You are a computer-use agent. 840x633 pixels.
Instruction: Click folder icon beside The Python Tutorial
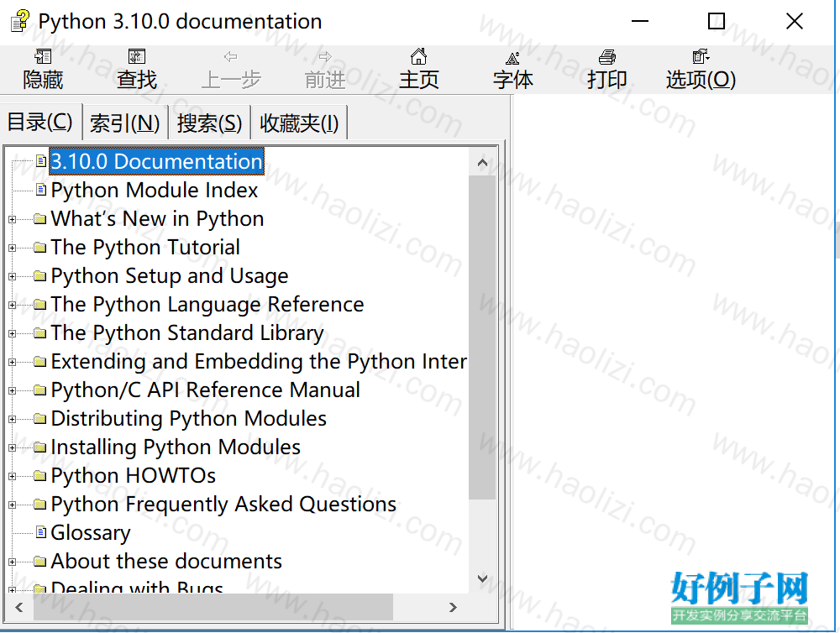tap(39, 247)
